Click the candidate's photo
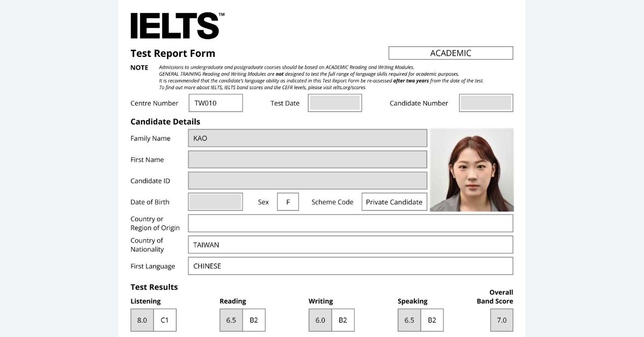This screenshot has height=337, width=644. click(x=471, y=170)
